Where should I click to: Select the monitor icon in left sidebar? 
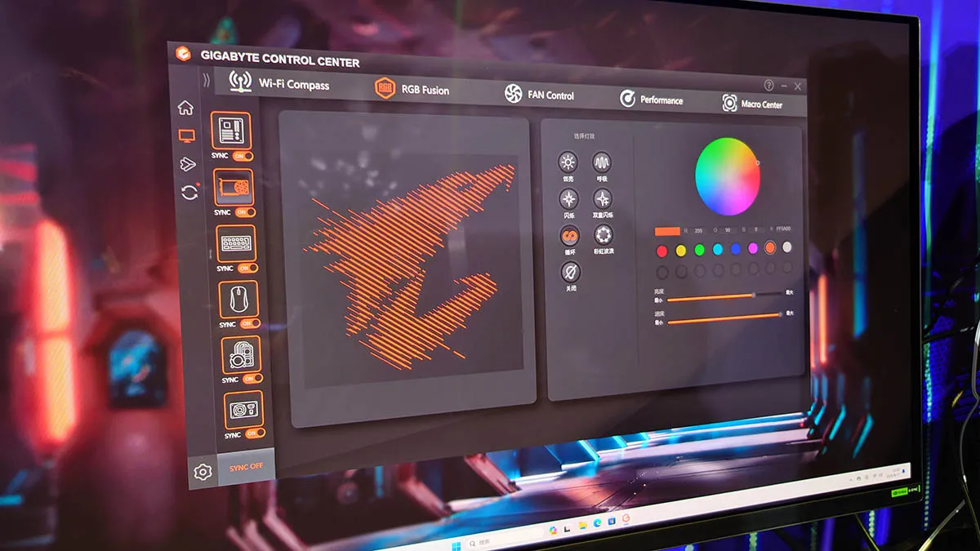[187, 136]
